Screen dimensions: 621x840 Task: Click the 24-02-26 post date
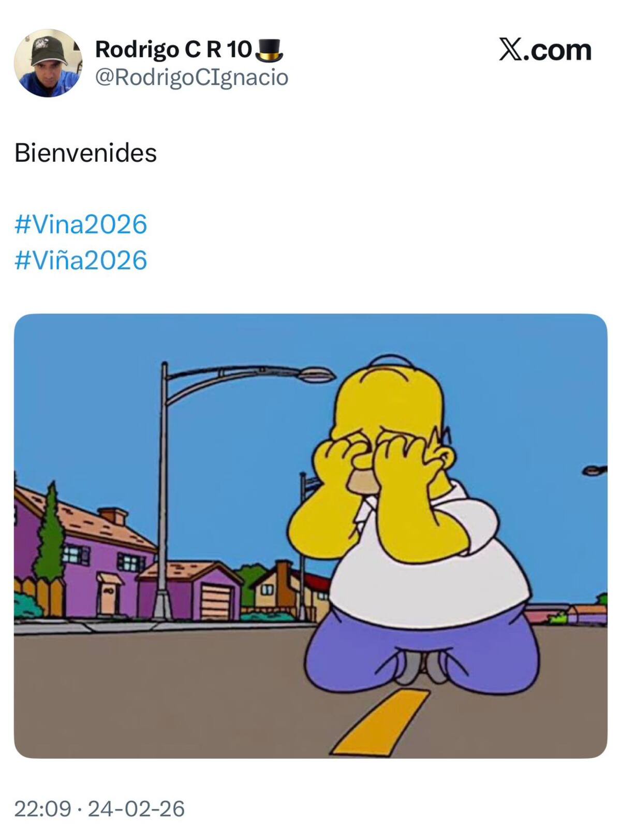(136, 809)
